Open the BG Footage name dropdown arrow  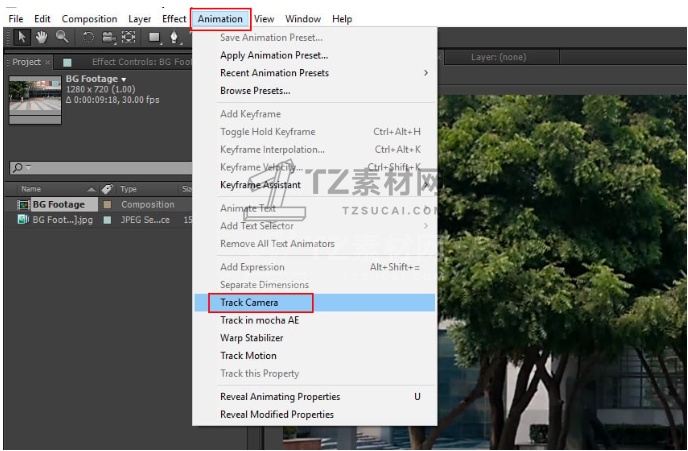[x=124, y=79]
